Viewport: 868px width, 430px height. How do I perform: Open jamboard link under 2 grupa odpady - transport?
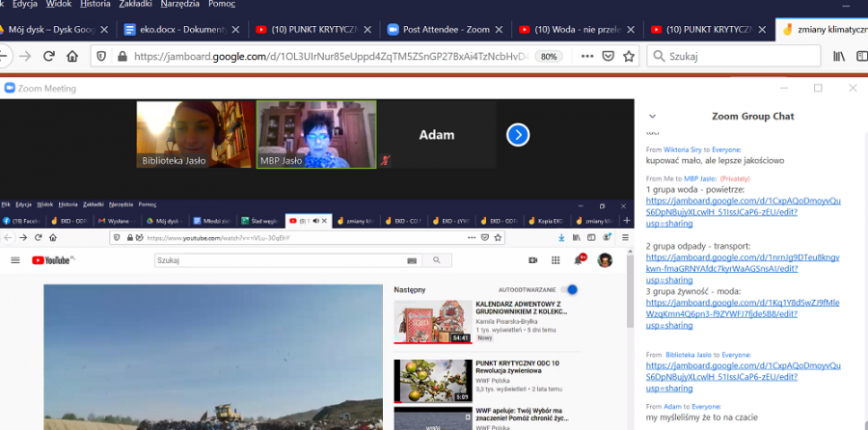(x=743, y=269)
